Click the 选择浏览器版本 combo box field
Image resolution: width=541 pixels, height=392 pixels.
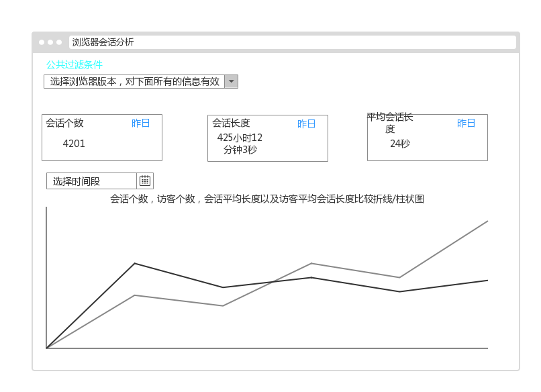pos(141,81)
